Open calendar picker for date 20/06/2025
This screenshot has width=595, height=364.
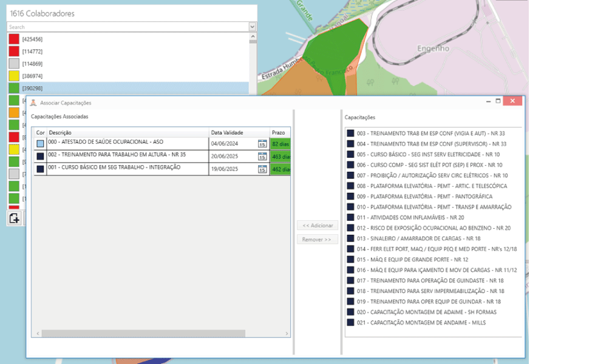pos(262,157)
